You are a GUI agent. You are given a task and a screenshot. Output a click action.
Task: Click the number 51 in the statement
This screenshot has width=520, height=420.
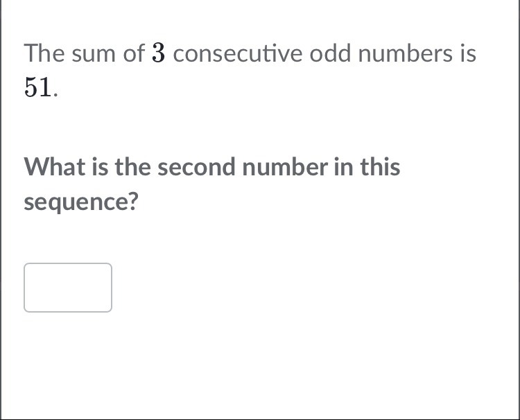point(38,87)
